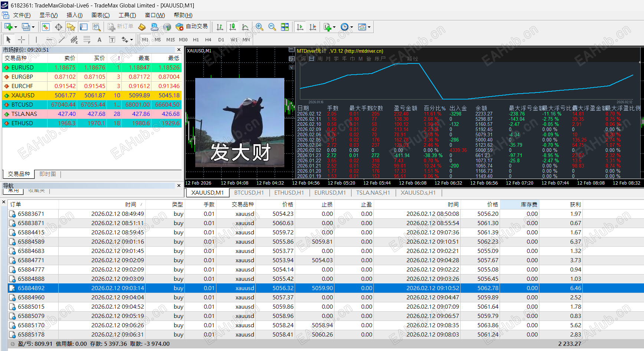Switch to the BTCUSD,H1 chart tab
This screenshot has width=644, height=351.
click(x=249, y=193)
